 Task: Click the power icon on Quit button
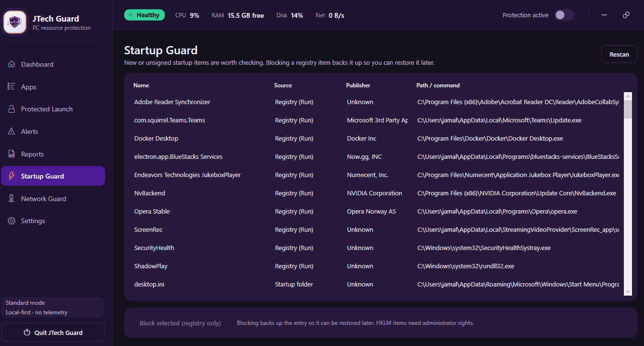pyautogui.click(x=27, y=333)
